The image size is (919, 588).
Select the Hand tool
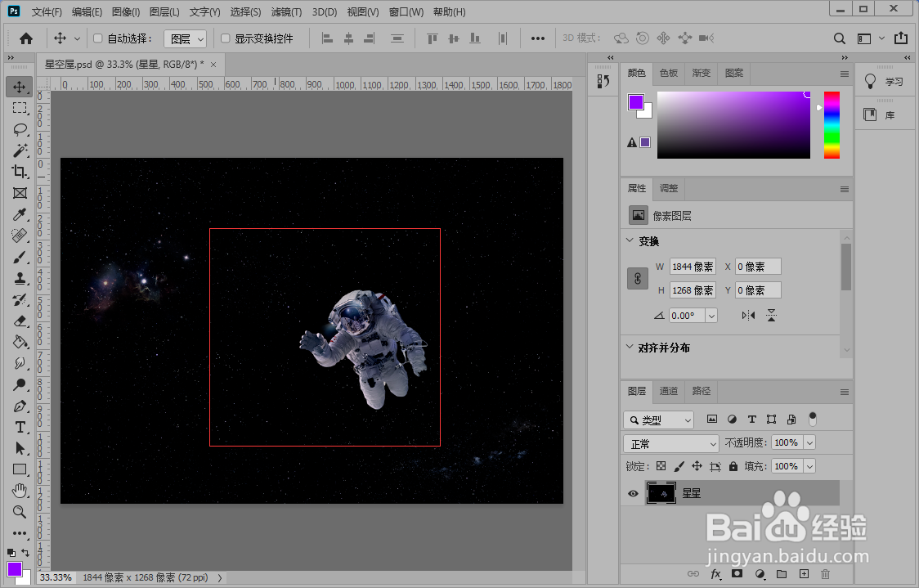[x=20, y=491]
